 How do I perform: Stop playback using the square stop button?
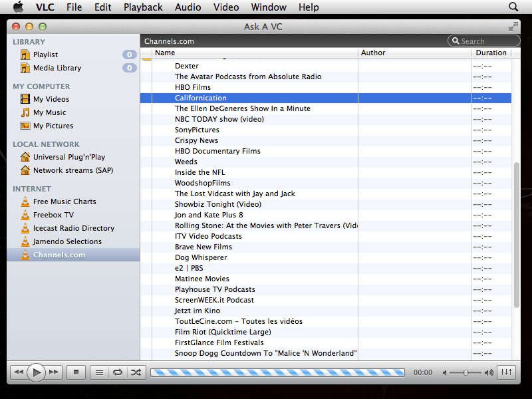pos(76,372)
